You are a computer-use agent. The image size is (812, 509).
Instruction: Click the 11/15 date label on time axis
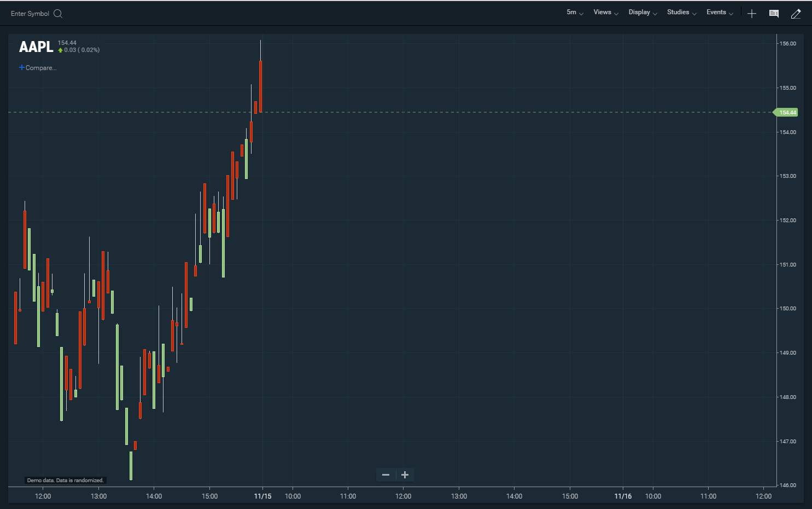262,496
